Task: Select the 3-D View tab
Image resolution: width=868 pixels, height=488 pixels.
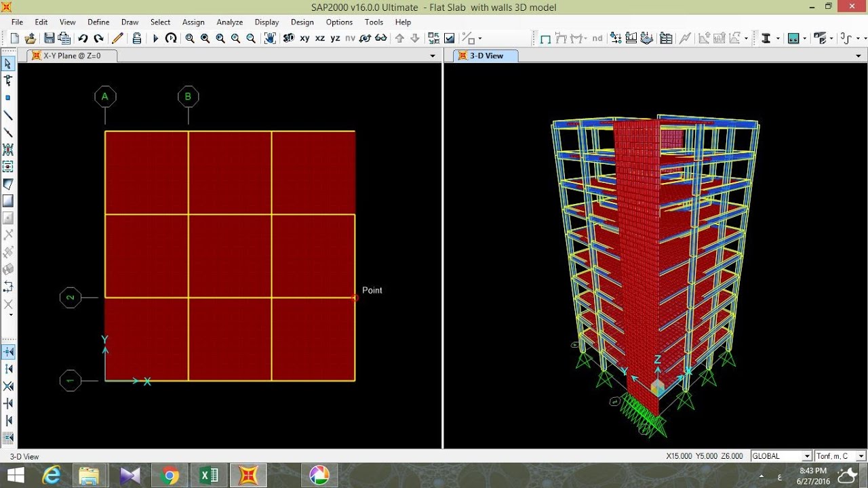Action: pyautogui.click(x=486, y=56)
